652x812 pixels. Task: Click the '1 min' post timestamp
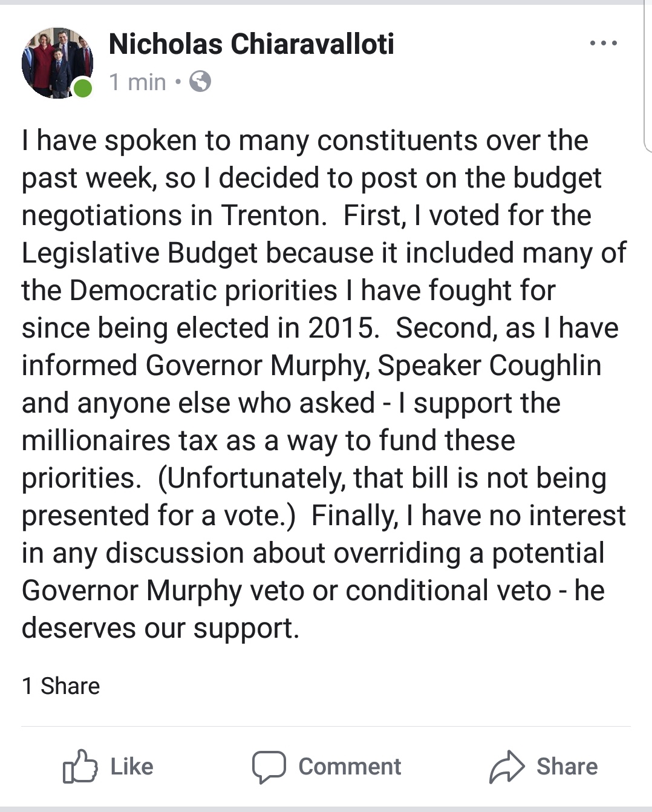click(138, 82)
